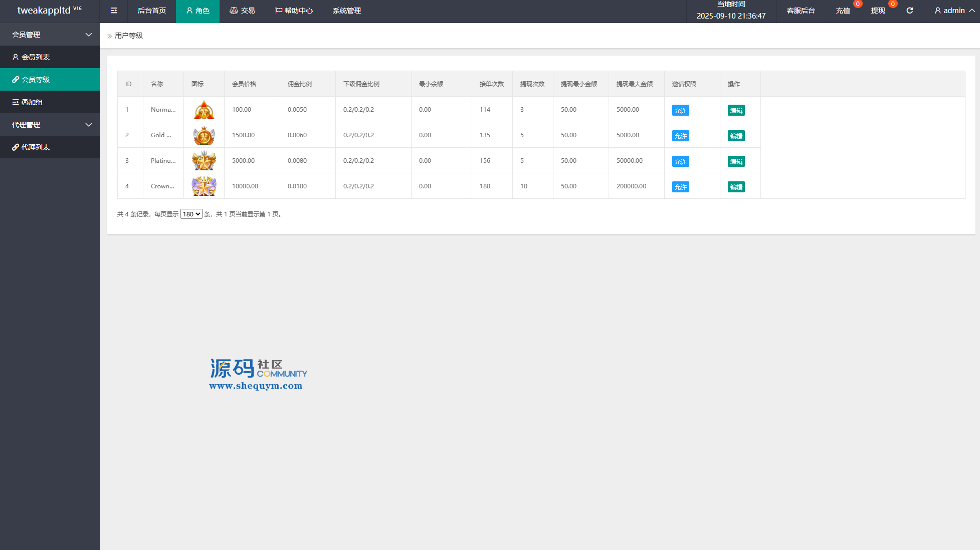
Task: Collapse the 代理管理 sidebar section
Action: coord(50,125)
